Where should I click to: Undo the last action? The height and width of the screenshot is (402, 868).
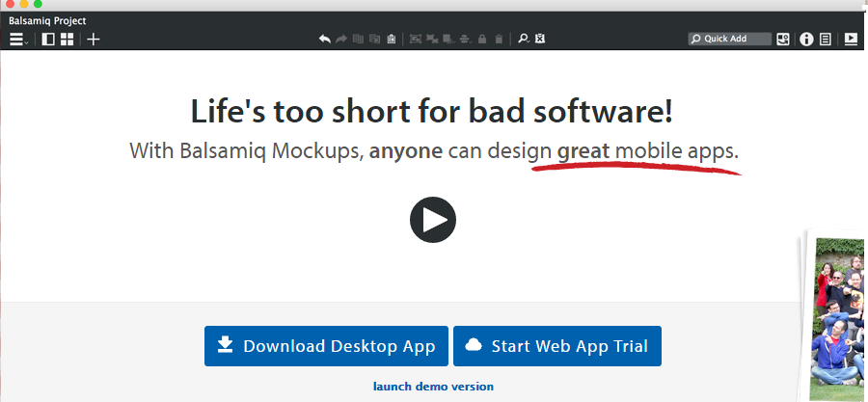coord(325,39)
